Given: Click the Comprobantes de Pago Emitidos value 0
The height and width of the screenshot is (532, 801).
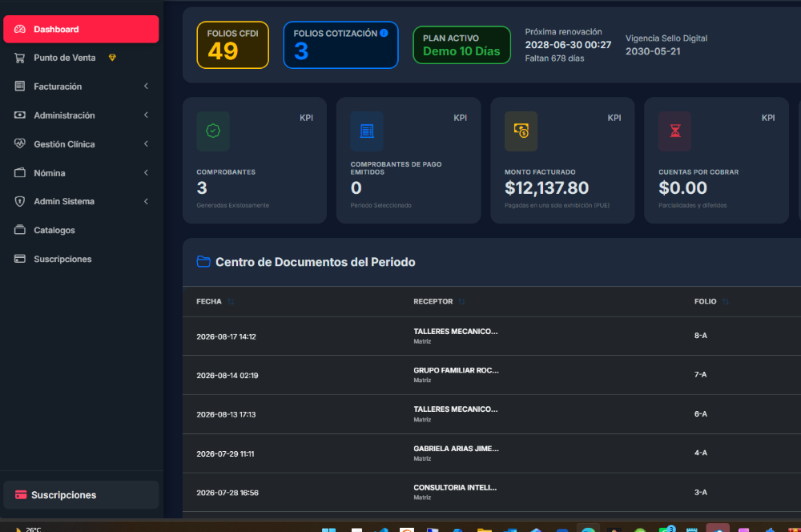Looking at the screenshot, I should (356, 188).
